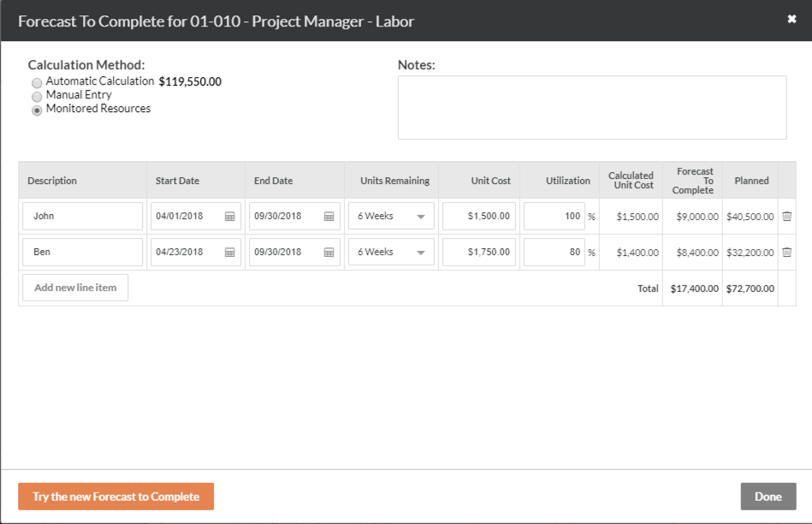Click Try the new Forecast to Complete
The height and width of the screenshot is (524, 812).
tap(116, 497)
